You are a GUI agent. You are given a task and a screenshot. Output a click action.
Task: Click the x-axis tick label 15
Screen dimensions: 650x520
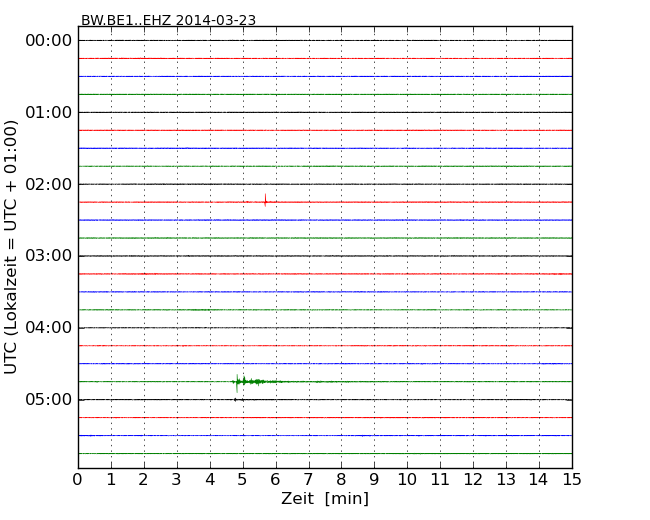pos(572,480)
